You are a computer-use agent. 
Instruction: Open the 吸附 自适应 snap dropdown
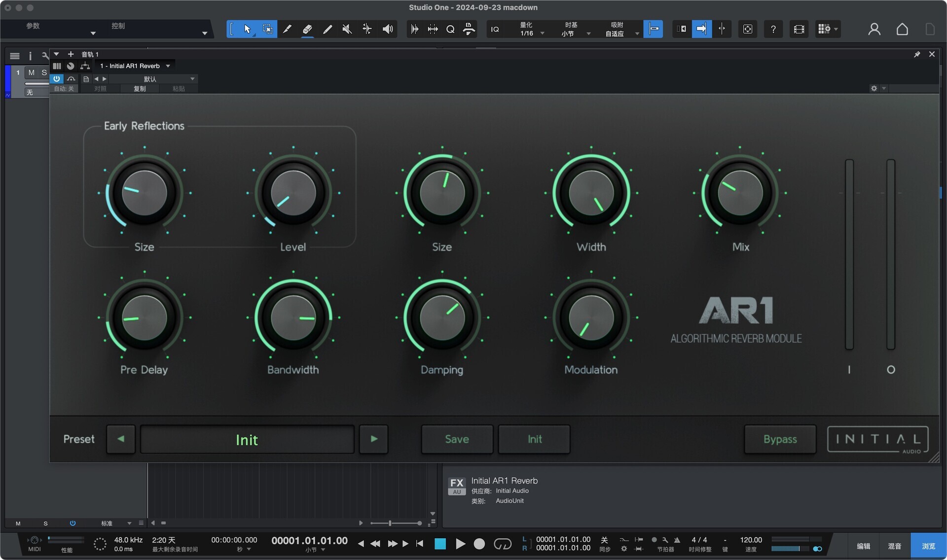pyautogui.click(x=620, y=29)
